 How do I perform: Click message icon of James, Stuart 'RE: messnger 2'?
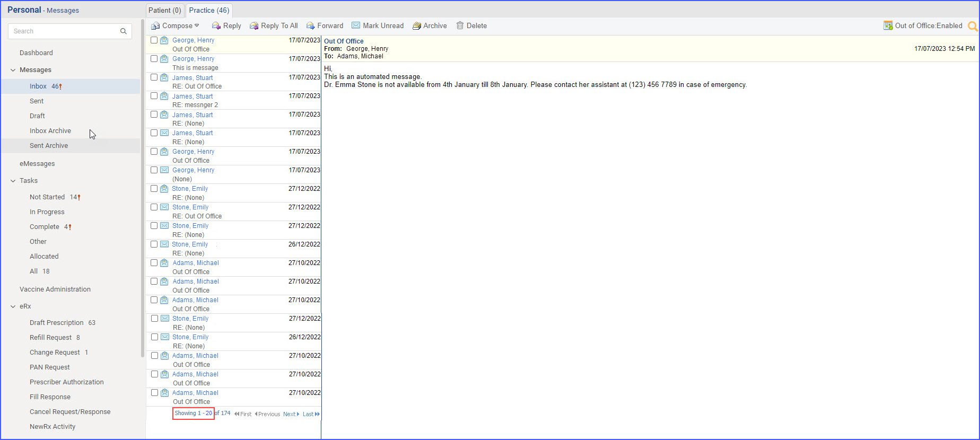[x=164, y=96]
